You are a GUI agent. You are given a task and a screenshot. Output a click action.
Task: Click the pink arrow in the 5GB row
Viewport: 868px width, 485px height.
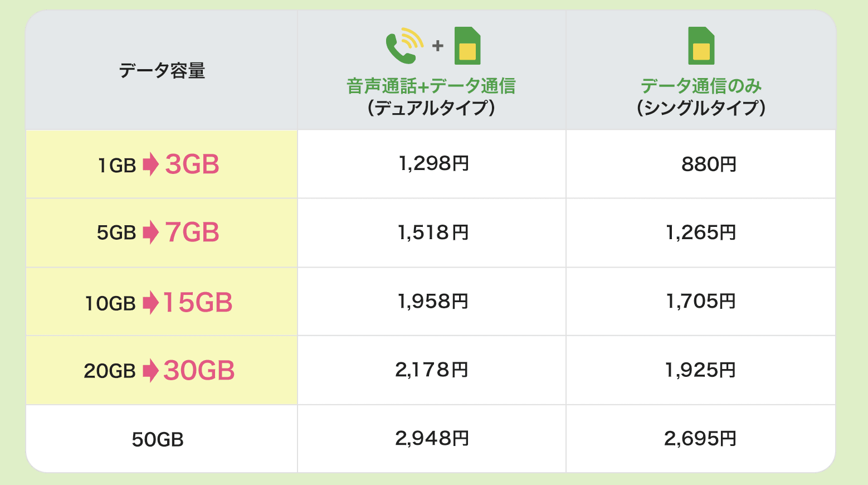pyautogui.click(x=150, y=232)
